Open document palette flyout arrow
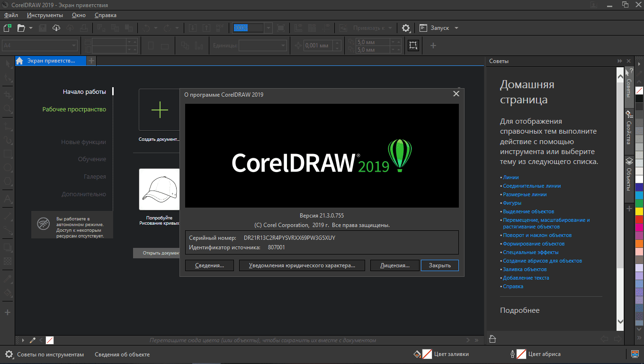This screenshot has width=644, height=364. click(23, 340)
